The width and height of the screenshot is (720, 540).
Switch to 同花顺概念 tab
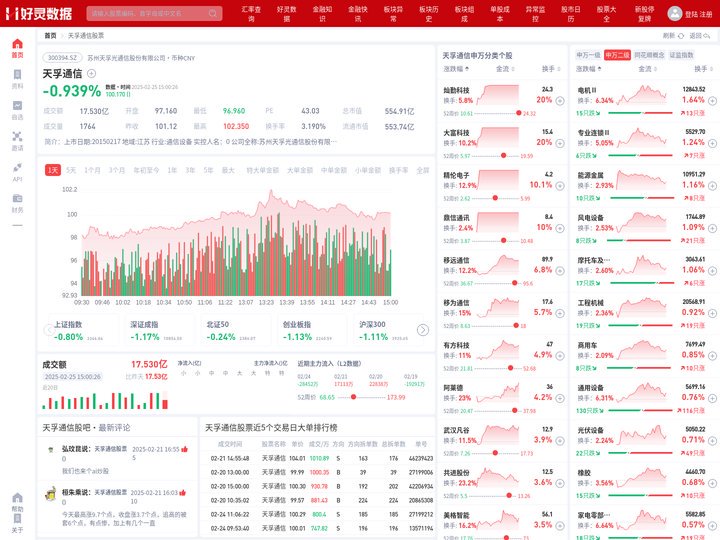(649, 55)
